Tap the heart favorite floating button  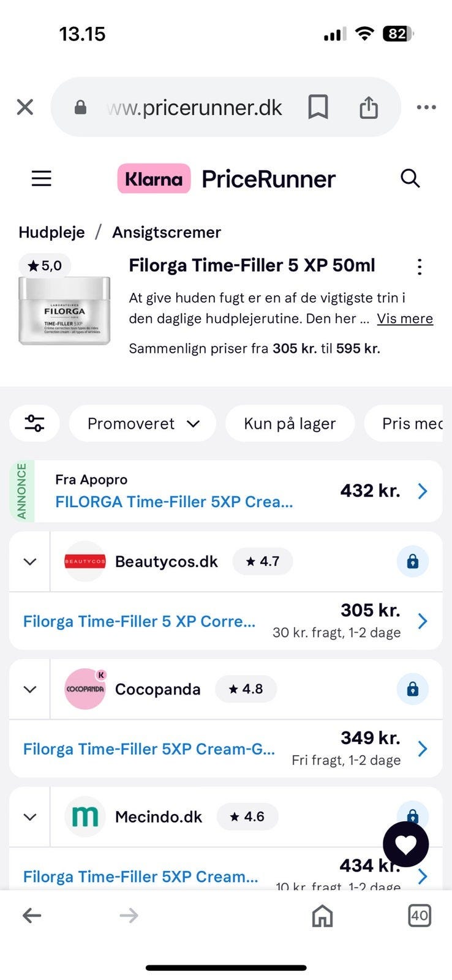coord(405,845)
